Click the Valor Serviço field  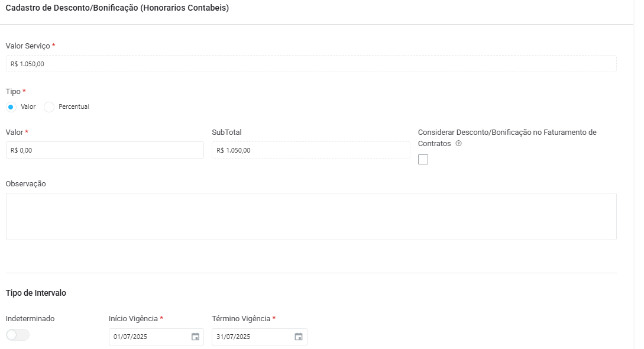pyautogui.click(x=311, y=64)
